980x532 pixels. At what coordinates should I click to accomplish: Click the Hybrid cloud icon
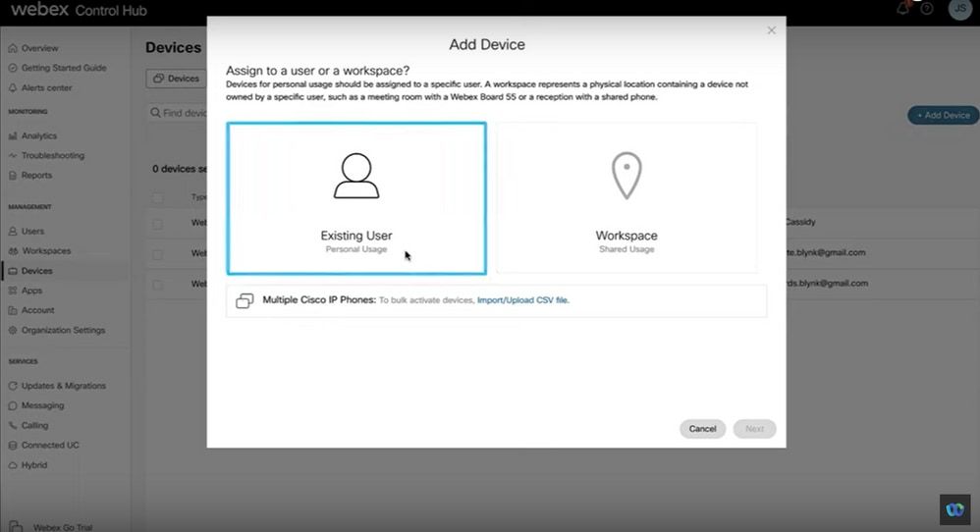coord(13,466)
